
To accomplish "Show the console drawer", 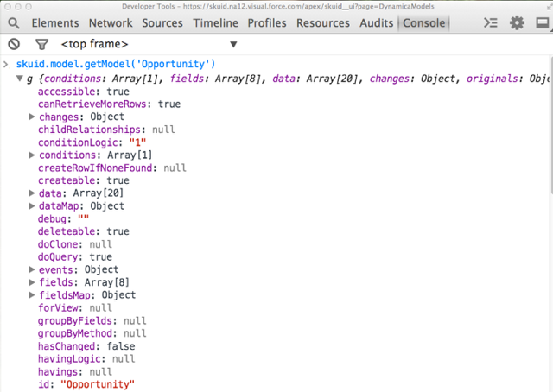I will [x=491, y=23].
